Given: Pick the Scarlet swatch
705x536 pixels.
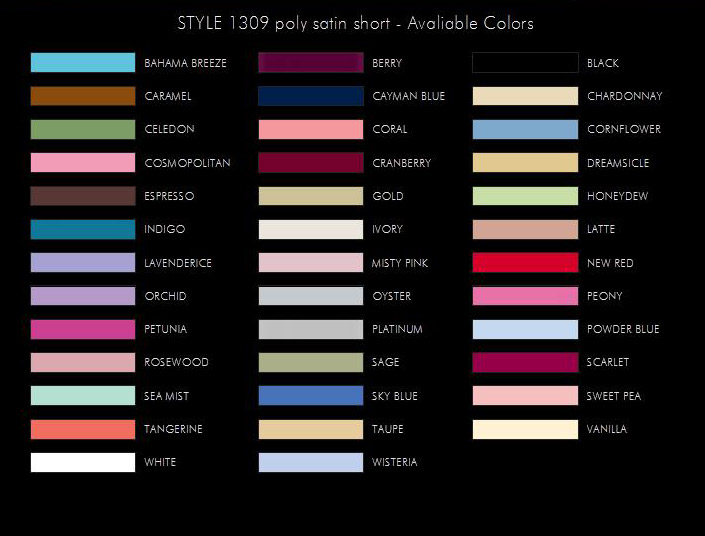Looking at the screenshot, I should 525,362.
